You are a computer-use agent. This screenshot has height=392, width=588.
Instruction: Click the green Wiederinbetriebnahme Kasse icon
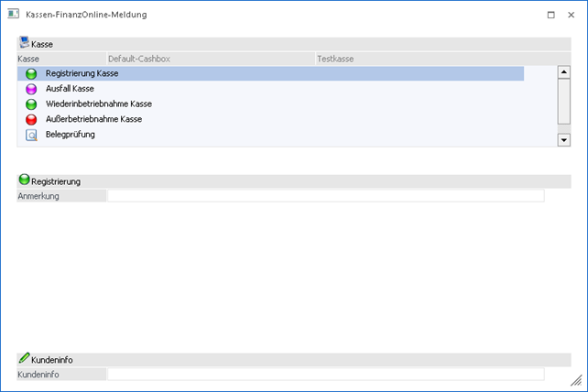31,104
